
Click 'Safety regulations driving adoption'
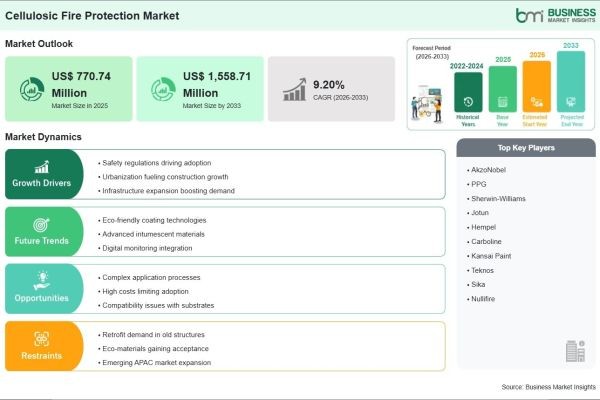point(157,163)
